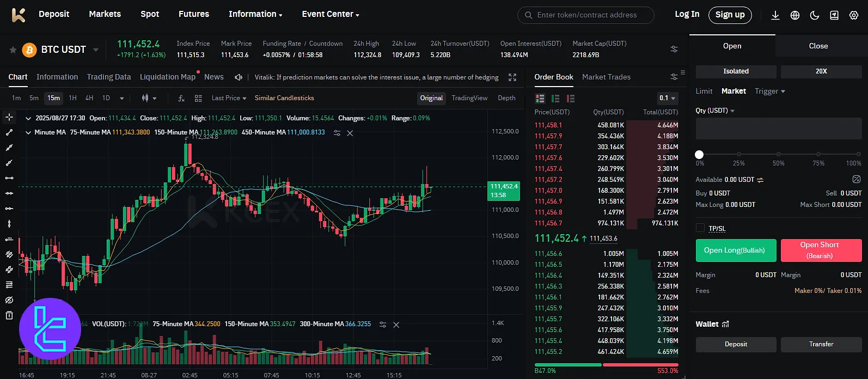Click the Open Short (Bearish) button
Viewport: 868px width, 379px height.
[821, 250]
